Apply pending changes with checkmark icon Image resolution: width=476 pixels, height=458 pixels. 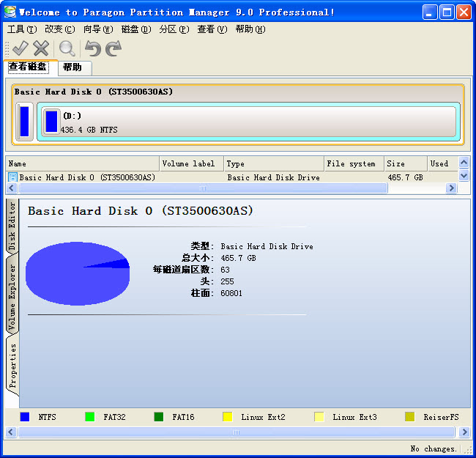point(20,48)
